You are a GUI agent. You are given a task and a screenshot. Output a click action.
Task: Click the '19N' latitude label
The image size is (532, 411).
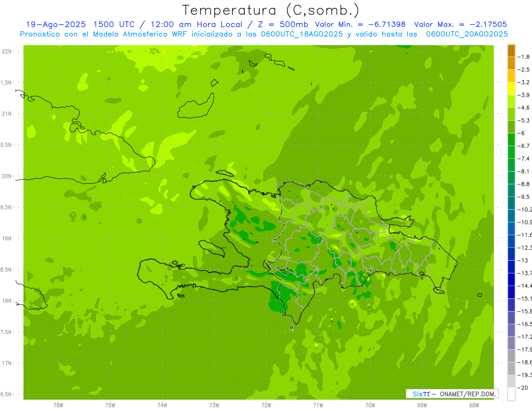click(7, 239)
